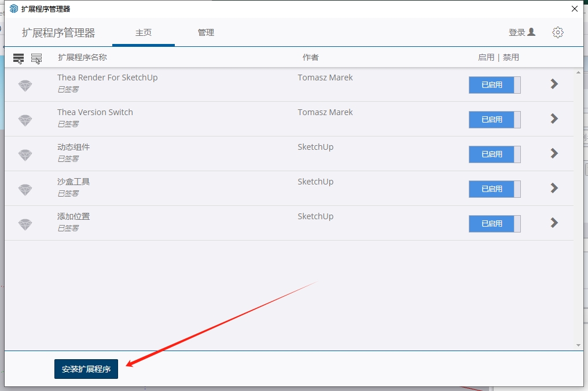Click the gem icon for Thea Version Switch

(25, 120)
